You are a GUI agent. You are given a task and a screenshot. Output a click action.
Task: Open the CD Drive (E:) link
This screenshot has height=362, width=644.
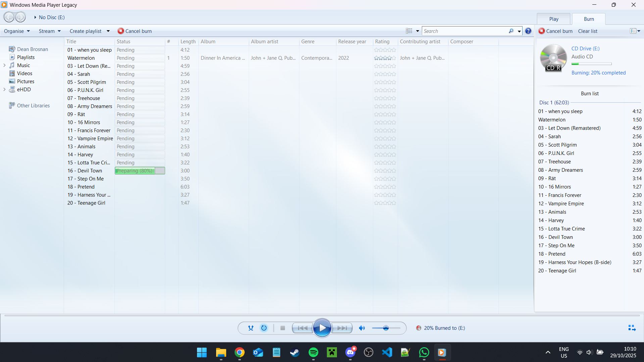[585, 49]
